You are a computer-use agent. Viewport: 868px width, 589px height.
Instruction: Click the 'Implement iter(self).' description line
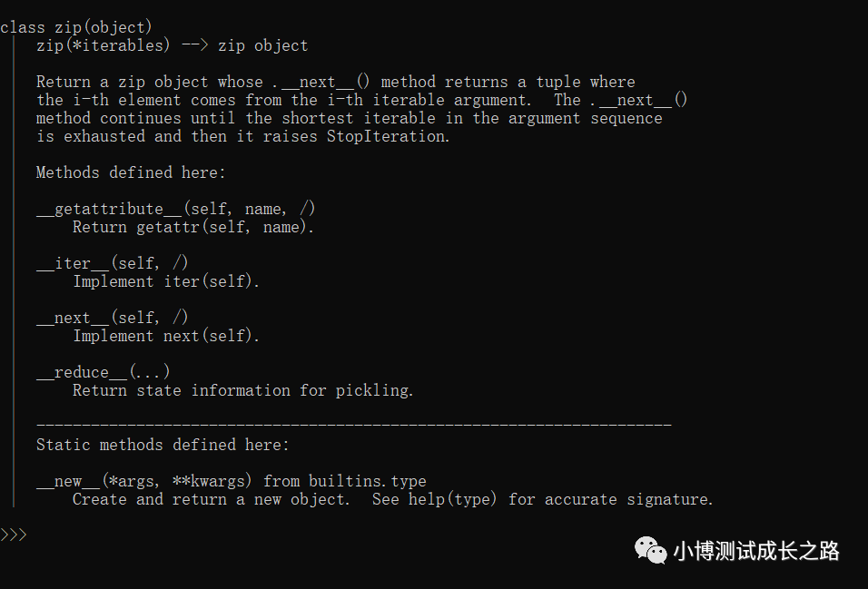point(166,281)
